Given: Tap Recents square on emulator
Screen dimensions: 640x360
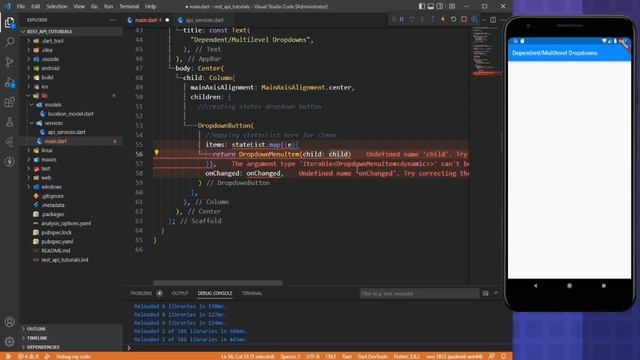Looking at the screenshot, I should click(x=604, y=286).
